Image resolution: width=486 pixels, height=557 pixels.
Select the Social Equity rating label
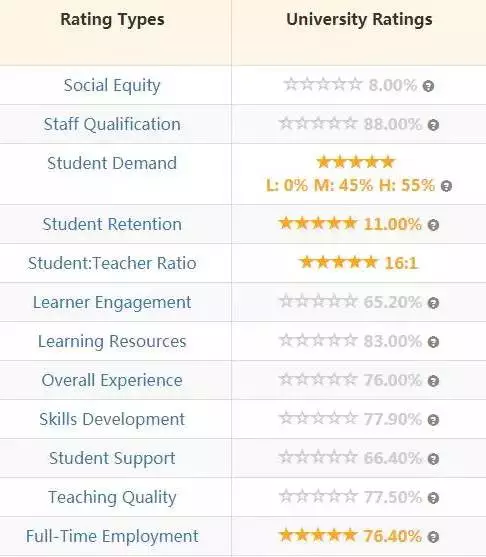coord(112,86)
